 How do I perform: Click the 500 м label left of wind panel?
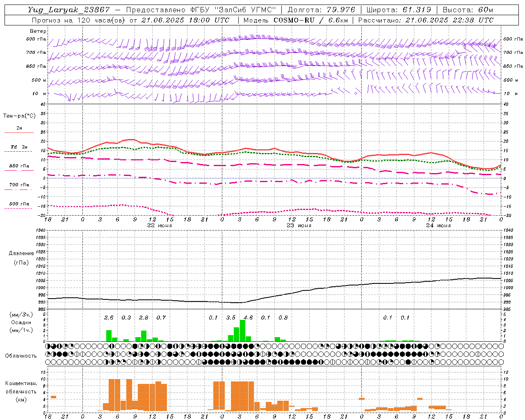click(x=39, y=80)
